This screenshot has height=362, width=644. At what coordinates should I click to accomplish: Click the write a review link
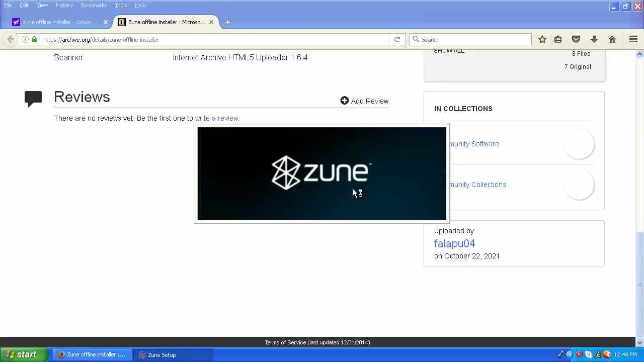point(217,118)
